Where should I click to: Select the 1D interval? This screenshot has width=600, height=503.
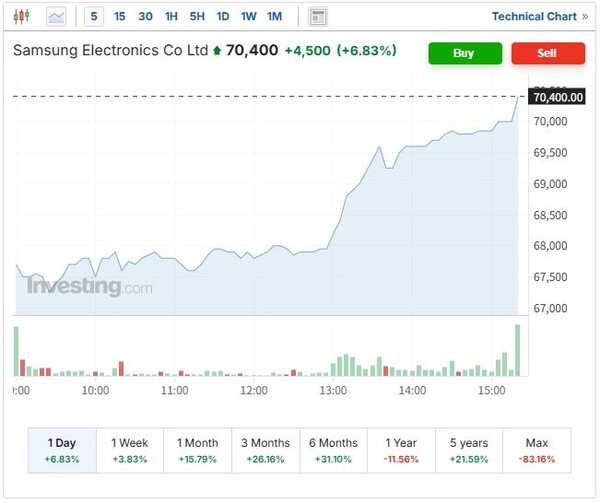tap(223, 16)
